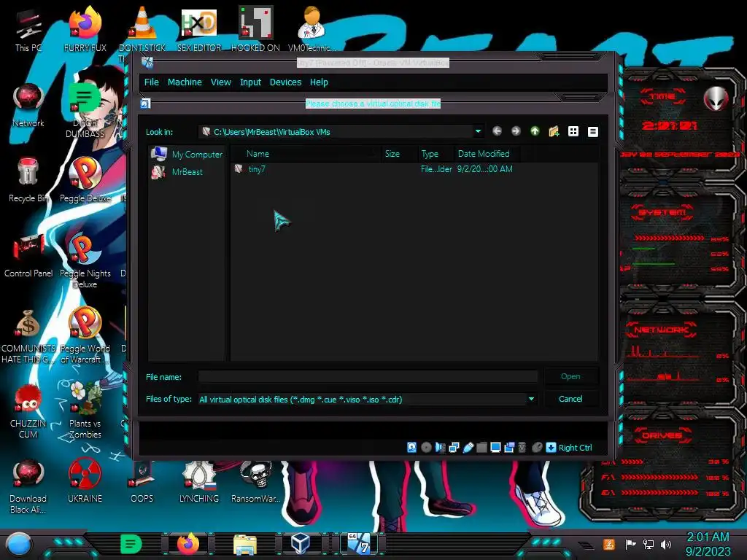Click the mouse integration status icon
This screenshot has height=560, width=747.
(x=537, y=447)
